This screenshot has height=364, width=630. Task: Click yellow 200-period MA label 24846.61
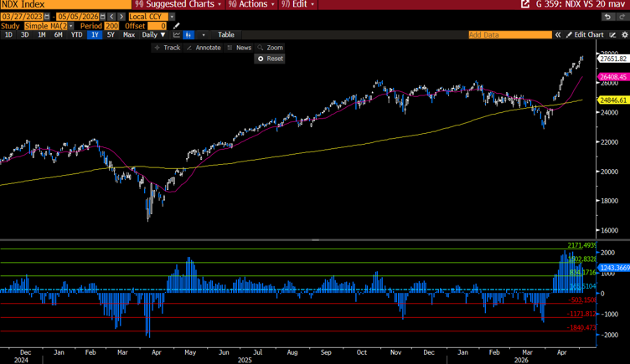613,100
